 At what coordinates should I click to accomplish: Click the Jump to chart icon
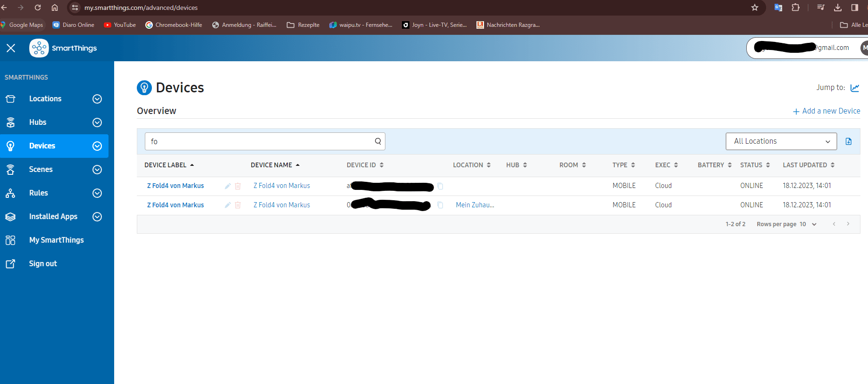click(855, 88)
